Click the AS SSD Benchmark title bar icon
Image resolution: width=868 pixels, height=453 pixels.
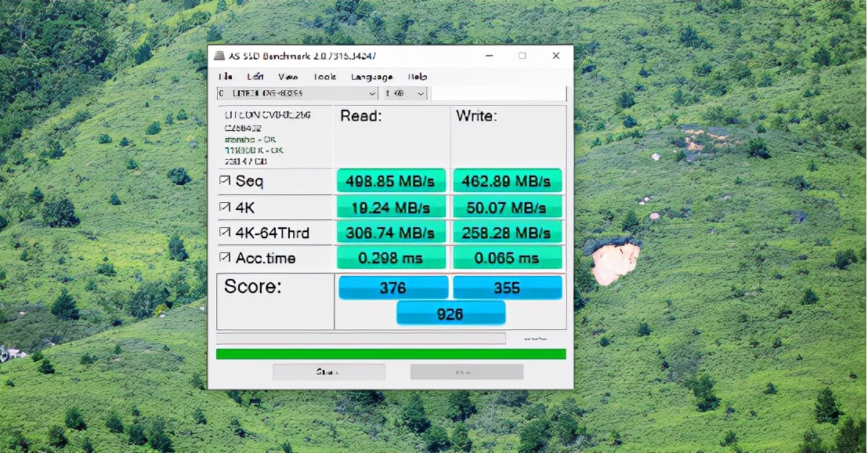coord(218,56)
